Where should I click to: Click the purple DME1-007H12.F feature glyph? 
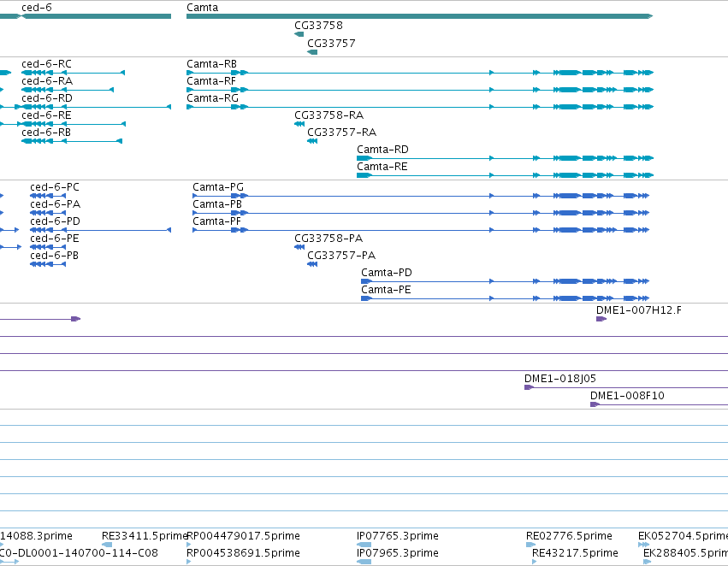601,319
